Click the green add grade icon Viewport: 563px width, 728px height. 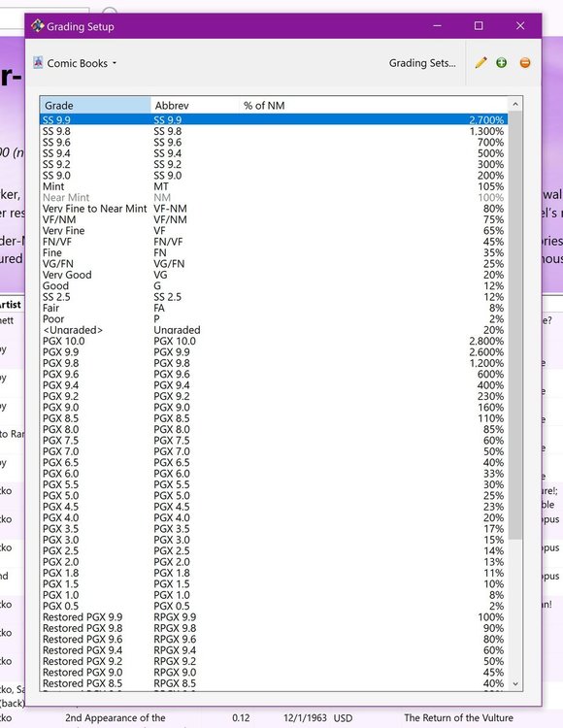[x=501, y=63]
